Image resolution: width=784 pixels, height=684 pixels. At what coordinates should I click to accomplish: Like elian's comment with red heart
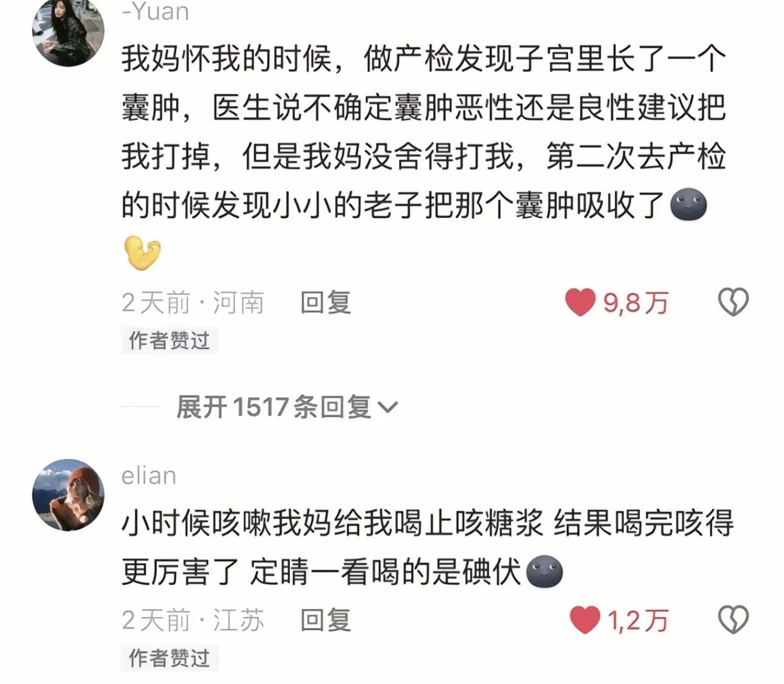pos(585,620)
